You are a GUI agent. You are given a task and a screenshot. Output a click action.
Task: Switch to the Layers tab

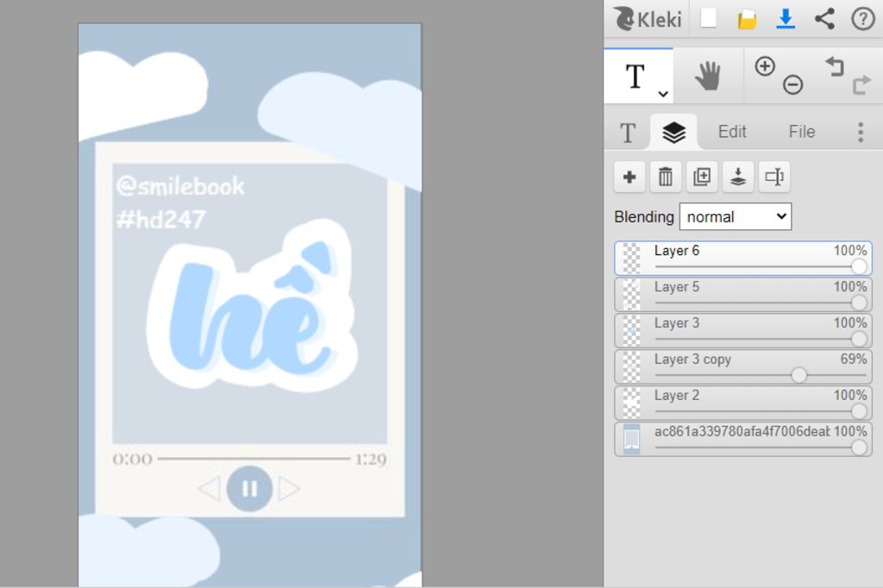pyautogui.click(x=673, y=133)
